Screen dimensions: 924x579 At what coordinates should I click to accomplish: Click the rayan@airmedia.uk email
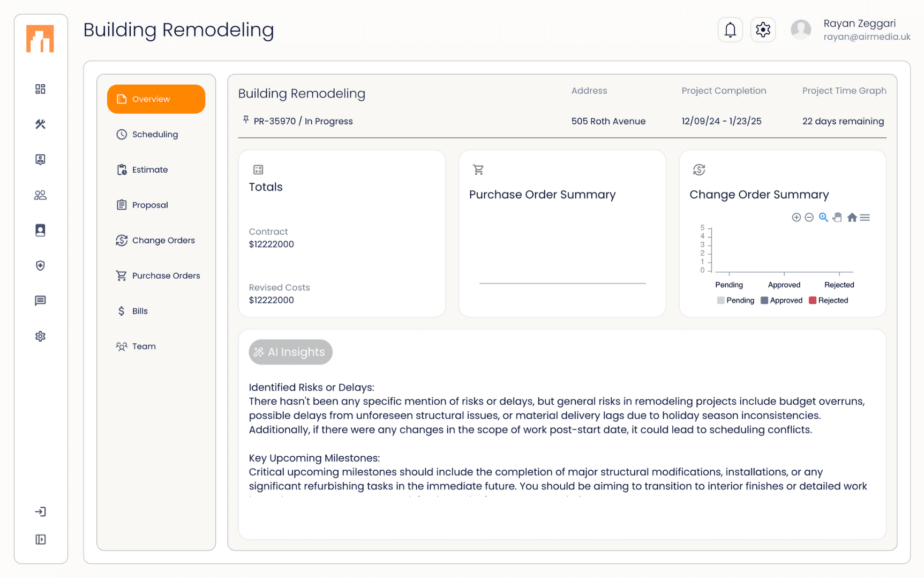867,37
